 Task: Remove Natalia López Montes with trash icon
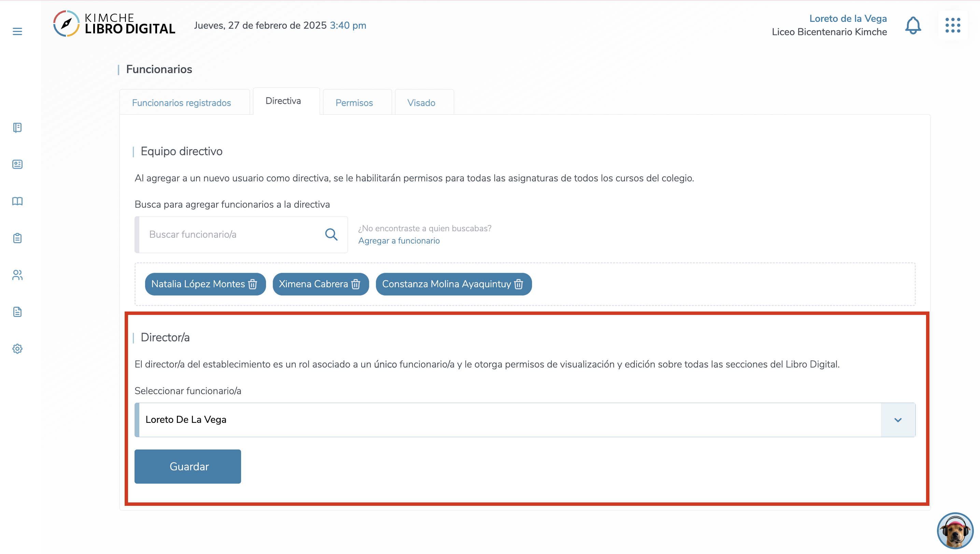(253, 284)
